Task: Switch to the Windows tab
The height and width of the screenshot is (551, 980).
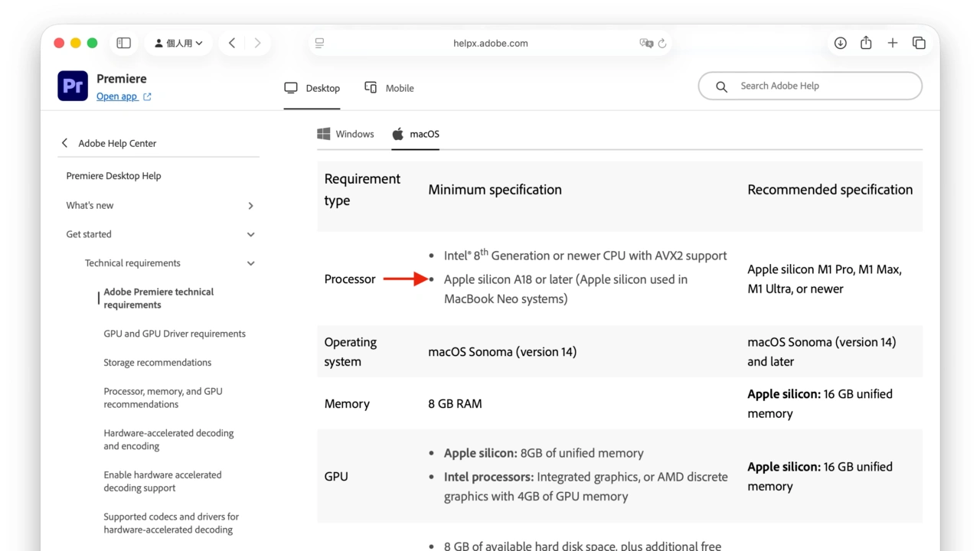Action: (346, 134)
